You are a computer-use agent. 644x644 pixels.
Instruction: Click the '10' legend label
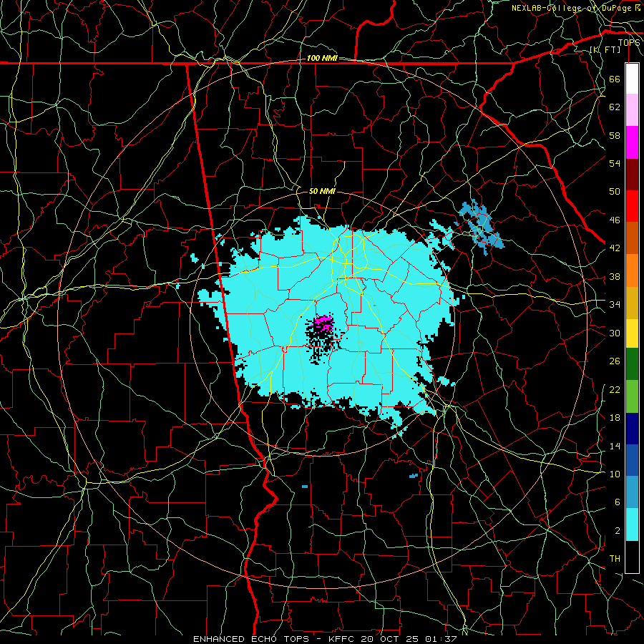(615, 474)
